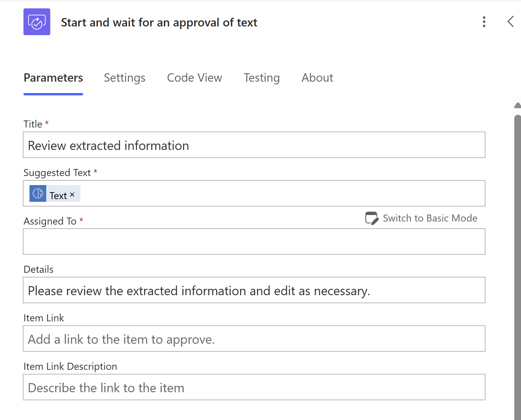Select the About tab
Screen dimensions: 521x420
click(317, 78)
